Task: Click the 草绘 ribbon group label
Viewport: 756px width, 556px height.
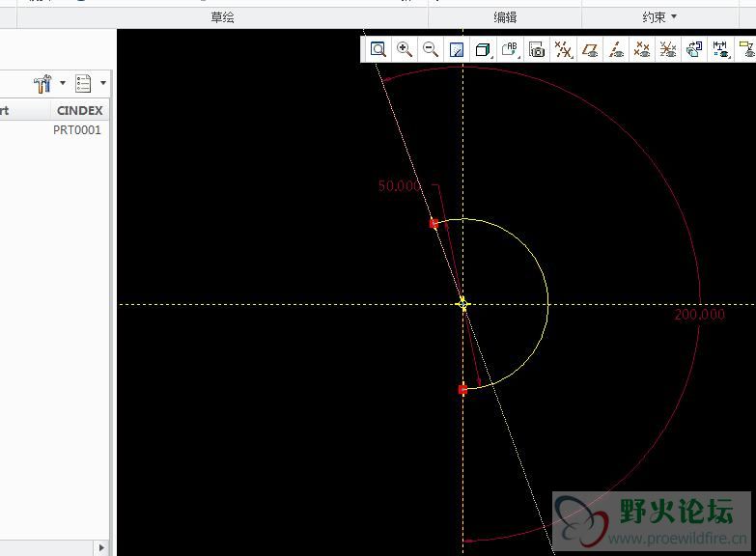Action: (x=222, y=17)
